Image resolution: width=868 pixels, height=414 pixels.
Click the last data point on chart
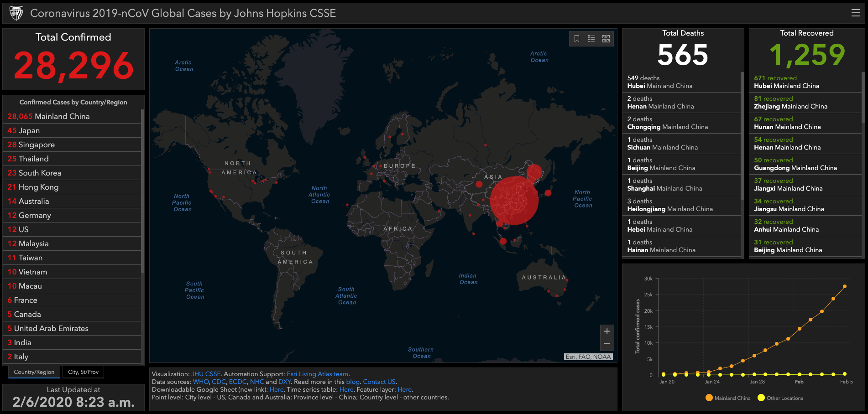pyautogui.click(x=845, y=286)
